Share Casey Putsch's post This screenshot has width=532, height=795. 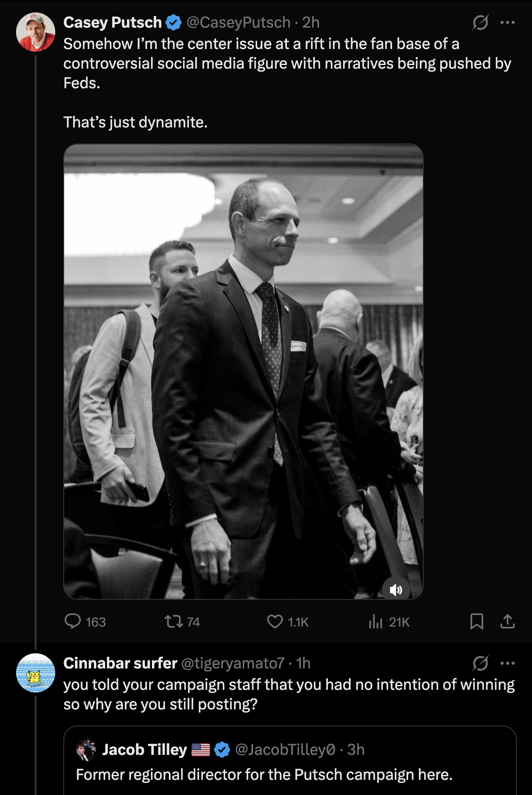507,621
